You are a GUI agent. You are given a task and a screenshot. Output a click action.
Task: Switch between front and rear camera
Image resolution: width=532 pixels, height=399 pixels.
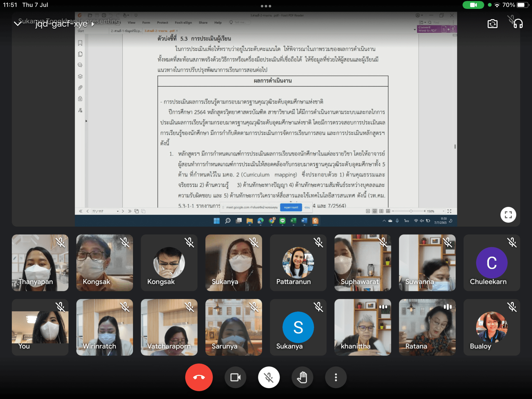point(492,24)
